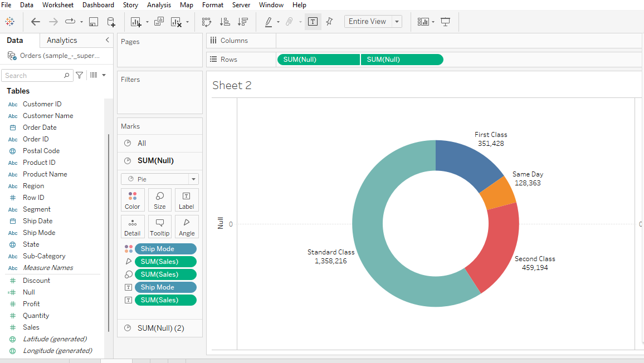Open the mark type dropdown showing Pie
Image resolution: width=644 pixels, height=363 pixels.
pyautogui.click(x=159, y=179)
